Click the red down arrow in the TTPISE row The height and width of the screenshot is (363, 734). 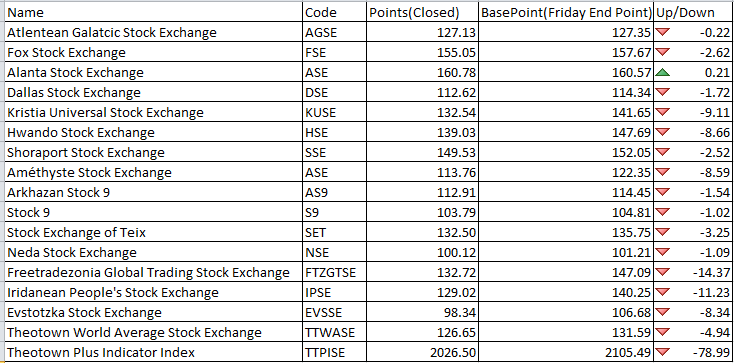[x=663, y=352]
